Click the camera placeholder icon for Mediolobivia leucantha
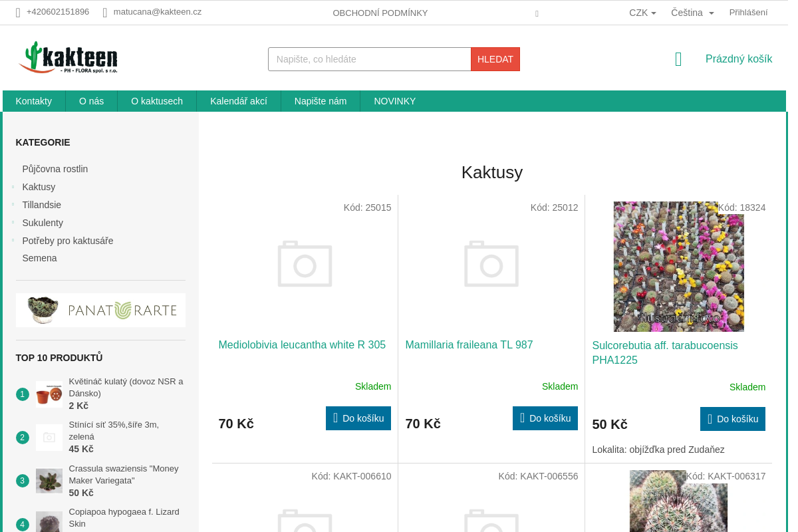 point(305,264)
